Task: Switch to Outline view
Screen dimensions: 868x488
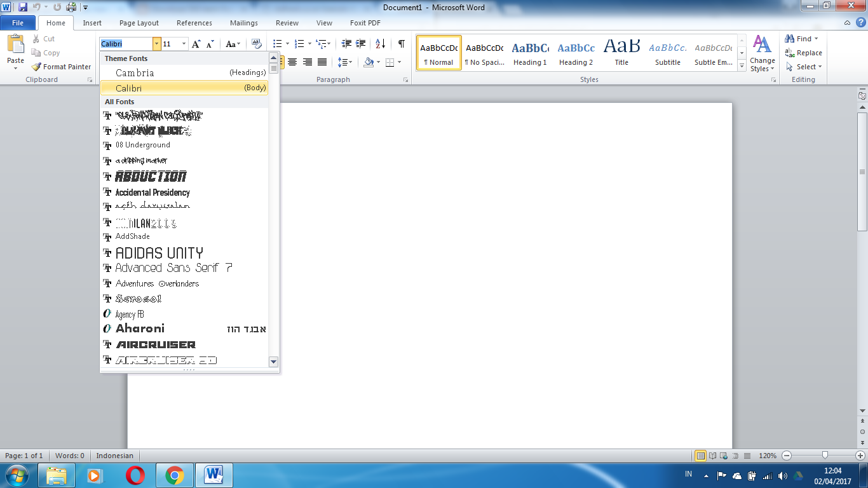Action: pos(736,456)
